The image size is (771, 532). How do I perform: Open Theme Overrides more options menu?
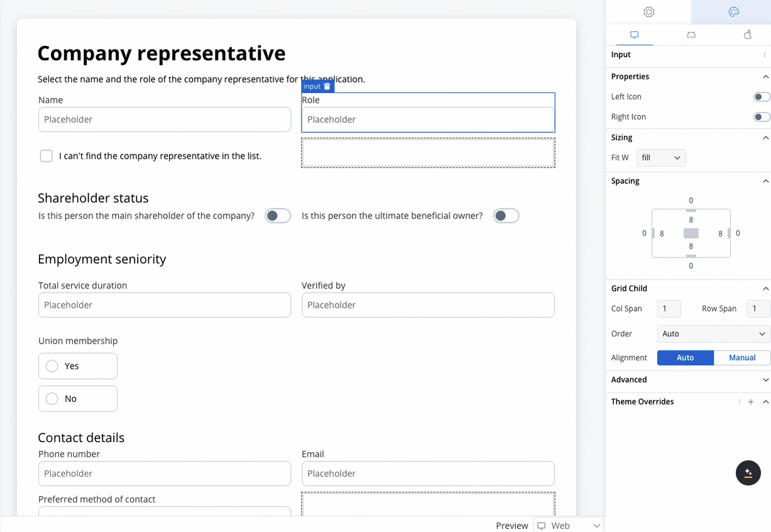(740, 402)
